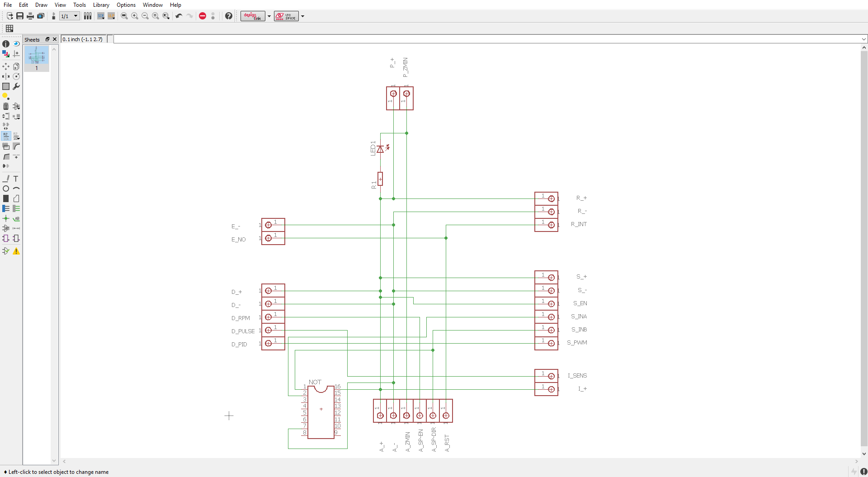Select the Text tool
The width and height of the screenshot is (868, 477).
pos(16,179)
